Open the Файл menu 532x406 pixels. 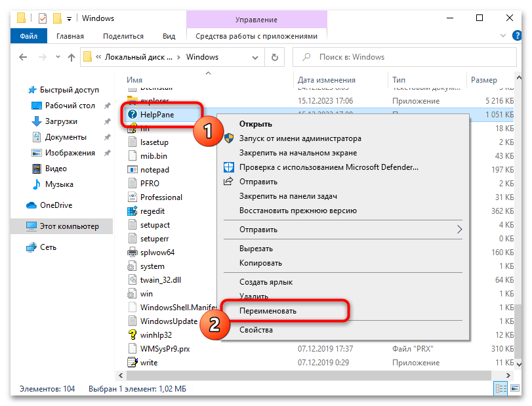[x=28, y=36]
